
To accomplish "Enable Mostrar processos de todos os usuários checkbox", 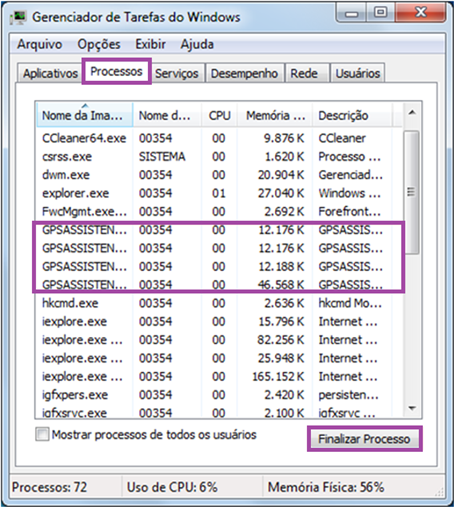I will tap(42, 435).
